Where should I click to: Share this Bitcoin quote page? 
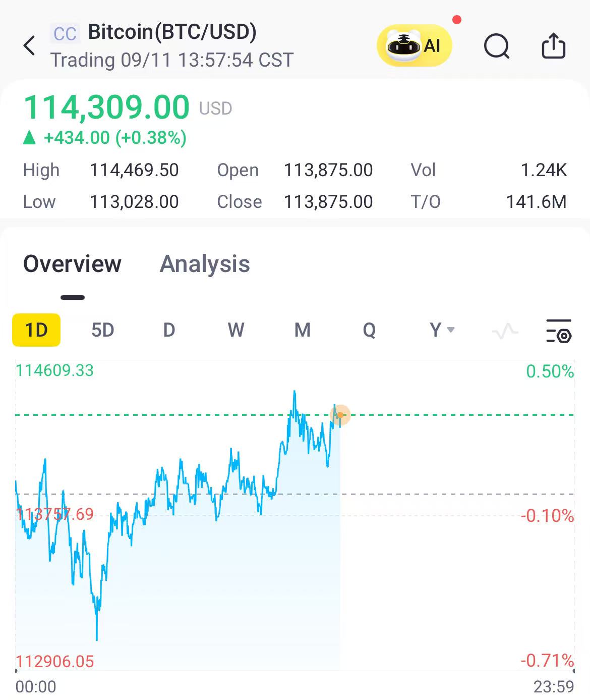tap(553, 46)
